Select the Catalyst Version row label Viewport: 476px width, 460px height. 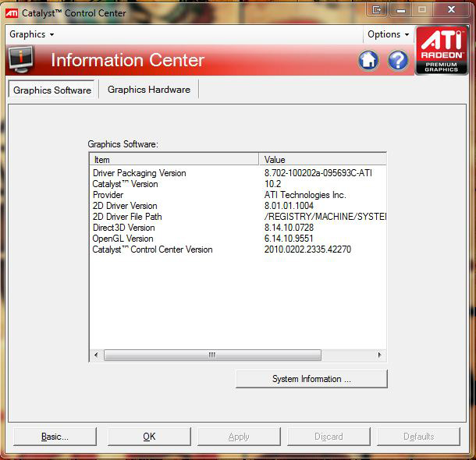(125, 184)
